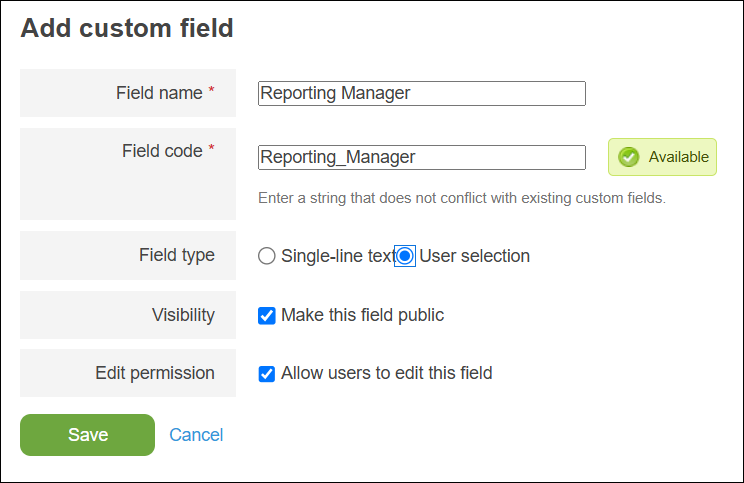Click the "Visibility" row label
744x483 pixels.
[x=183, y=315]
